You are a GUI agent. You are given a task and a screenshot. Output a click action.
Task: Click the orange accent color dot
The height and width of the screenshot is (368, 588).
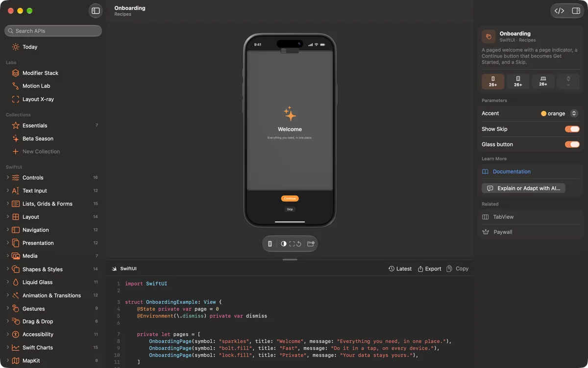pyautogui.click(x=543, y=113)
